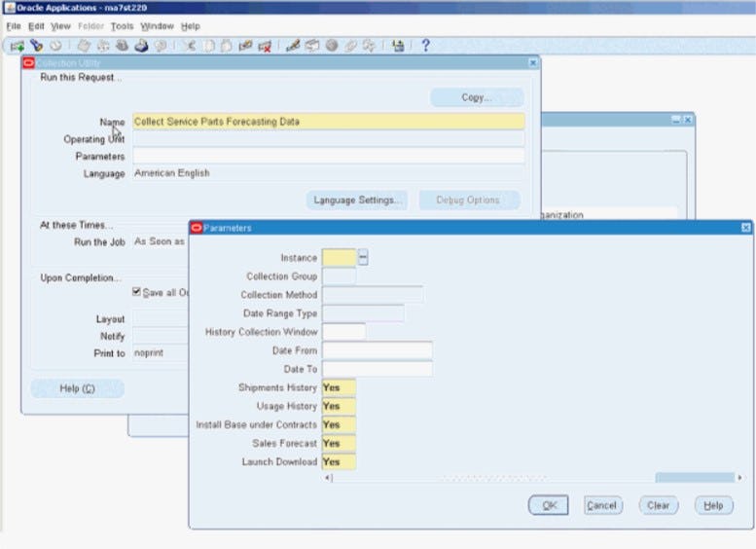The width and height of the screenshot is (756, 549).
Task: Click the Instance input field
Action: pos(339,258)
